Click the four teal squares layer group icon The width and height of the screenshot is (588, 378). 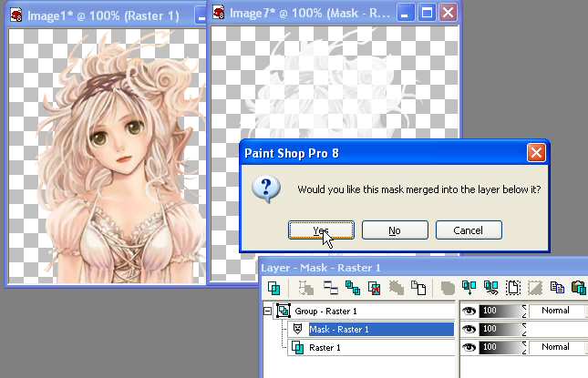tap(353, 288)
